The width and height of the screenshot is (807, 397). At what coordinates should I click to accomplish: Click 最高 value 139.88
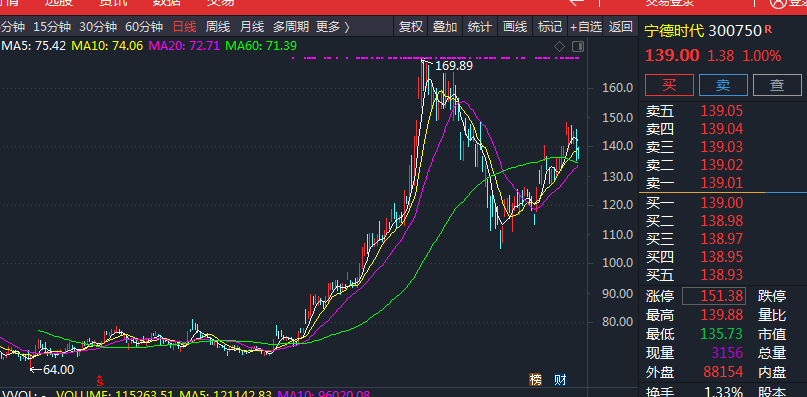click(722, 315)
